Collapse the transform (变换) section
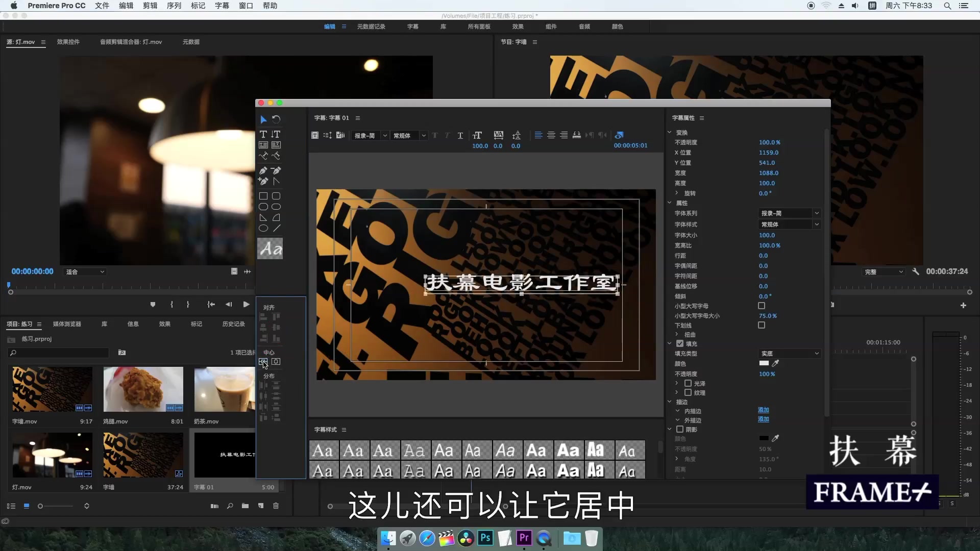 (670, 132)
